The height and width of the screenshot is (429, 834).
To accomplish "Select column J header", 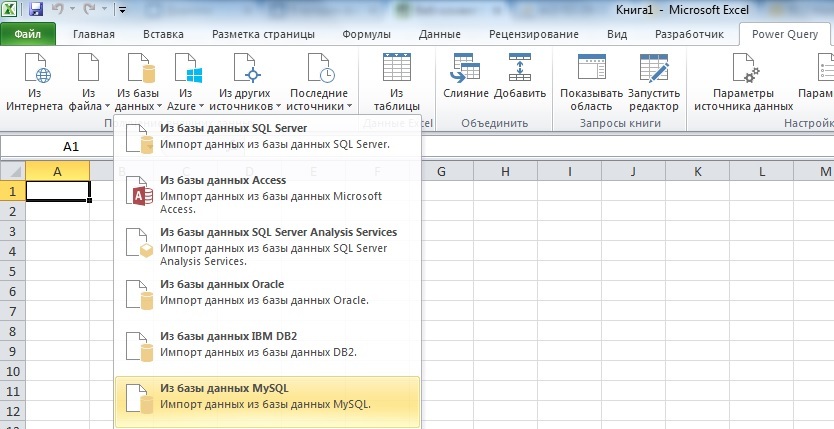I will tap(633, 171).
